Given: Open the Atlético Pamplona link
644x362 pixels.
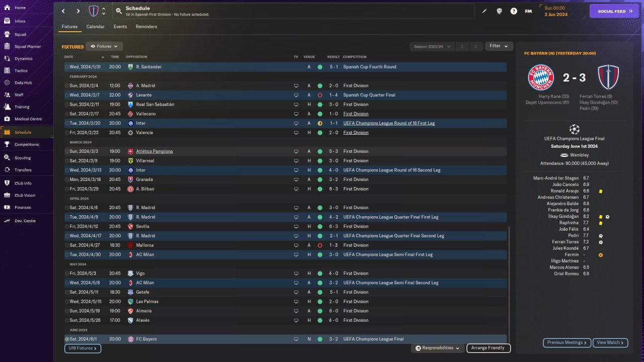Looking at the screenshot, I should click(x=154, y=151).
